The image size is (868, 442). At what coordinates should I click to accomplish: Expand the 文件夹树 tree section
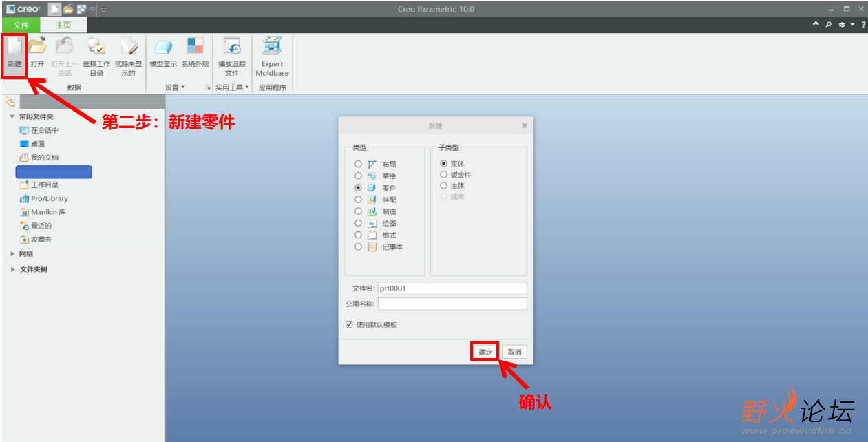[x=12, y=269]
